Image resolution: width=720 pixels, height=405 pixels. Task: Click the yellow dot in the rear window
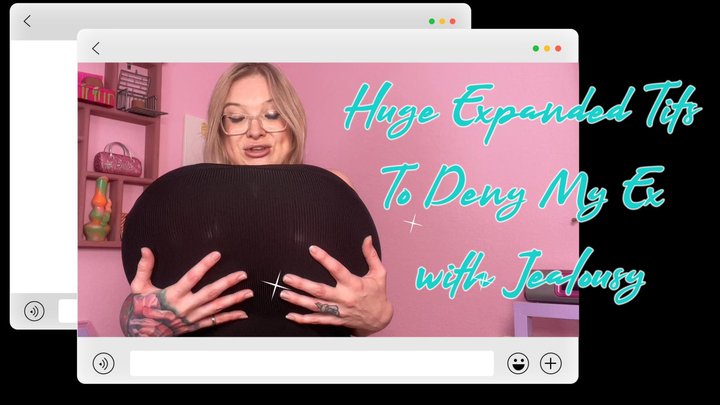click(442, 21)
